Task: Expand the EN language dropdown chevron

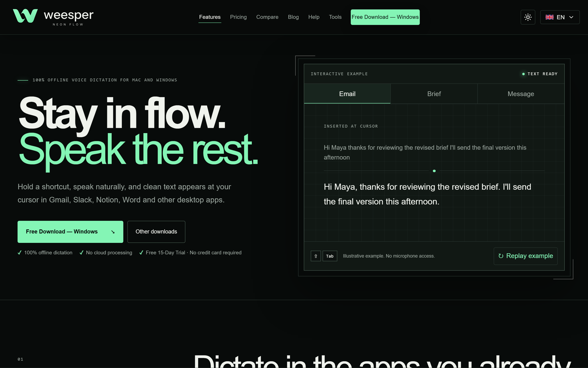Action: pyautogui.click(x=571, y=17)
